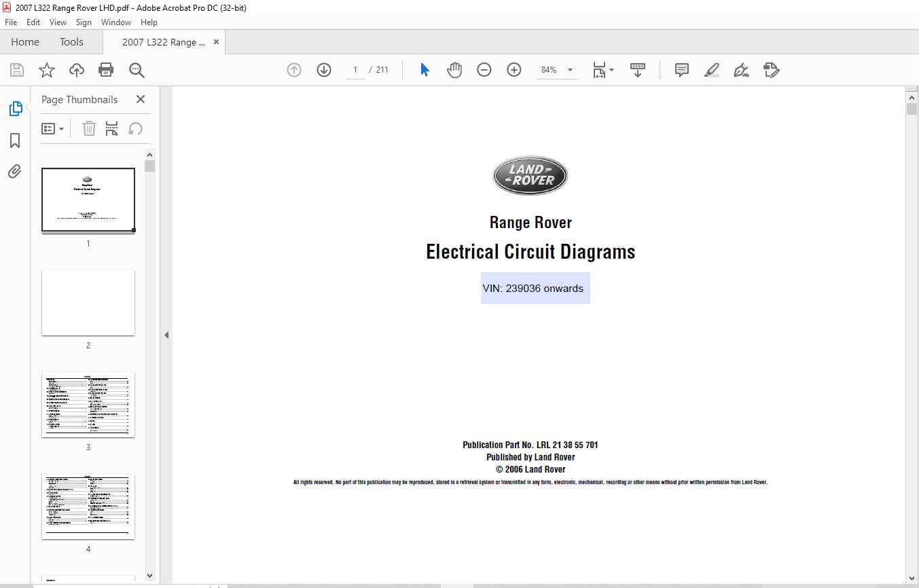The image size is (919, 588).
Task: Click the page number input field
Action: pos(355,70)
